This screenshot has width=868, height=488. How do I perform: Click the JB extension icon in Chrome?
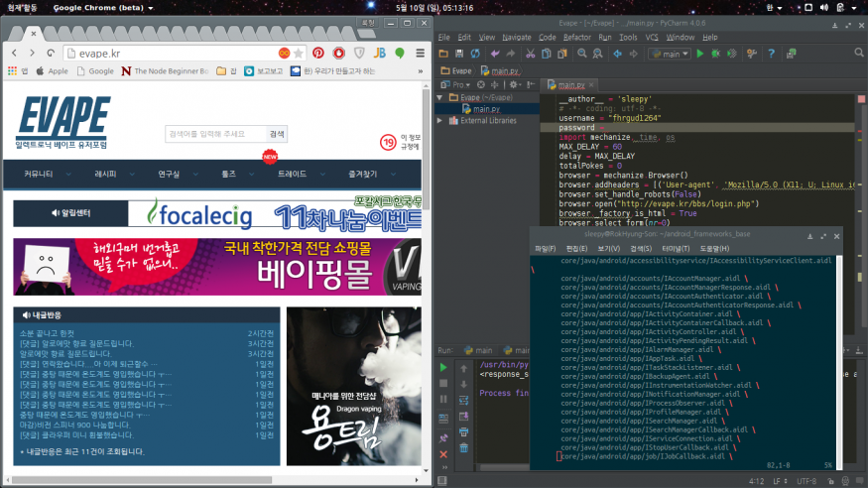click(x=379, y=54)
